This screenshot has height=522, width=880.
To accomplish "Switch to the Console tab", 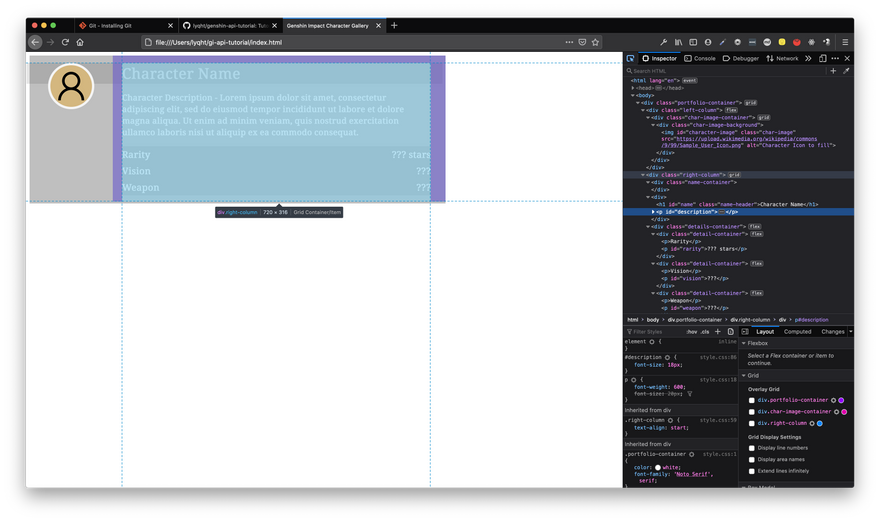I will click(700, 59).
